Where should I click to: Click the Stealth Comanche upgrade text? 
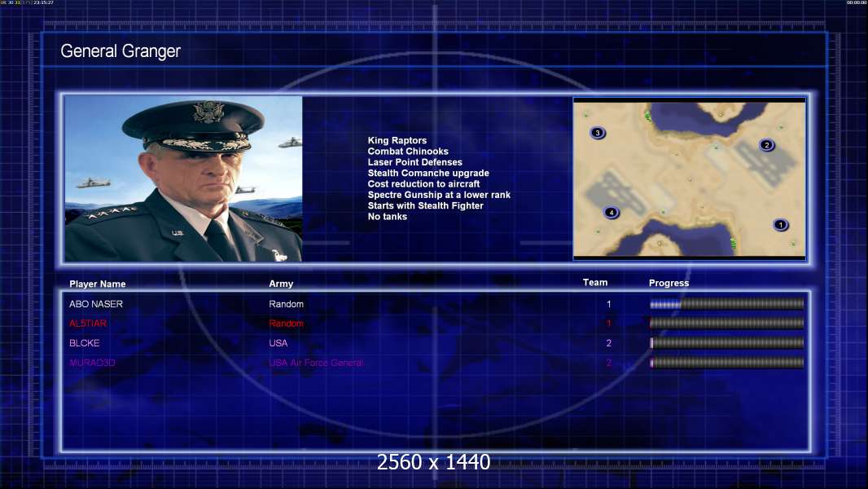(x=428, y=174)
